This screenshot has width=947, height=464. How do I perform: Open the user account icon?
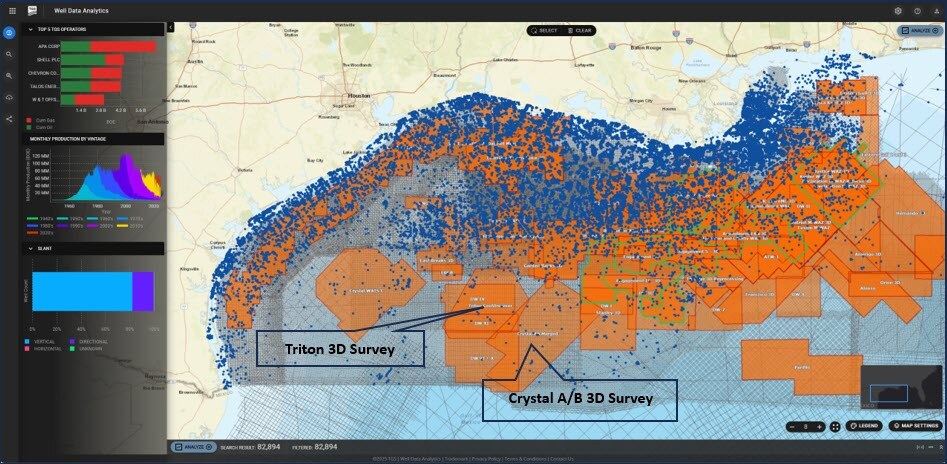[x=936, y=10]
